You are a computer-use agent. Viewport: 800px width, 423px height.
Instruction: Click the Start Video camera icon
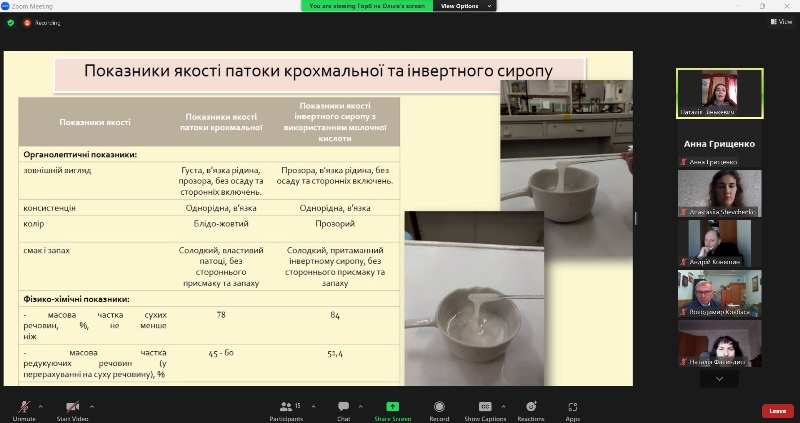[72, 407]
